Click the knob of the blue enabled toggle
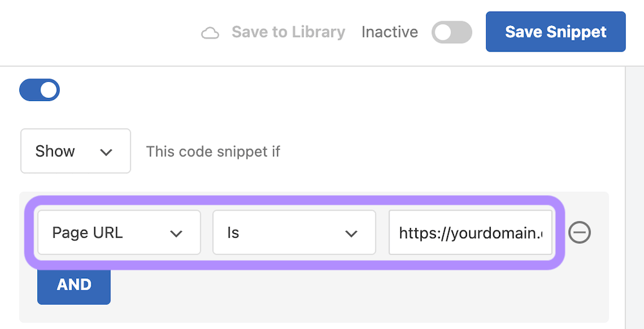The width and height of the screenshot is (644, 329). 49,90
